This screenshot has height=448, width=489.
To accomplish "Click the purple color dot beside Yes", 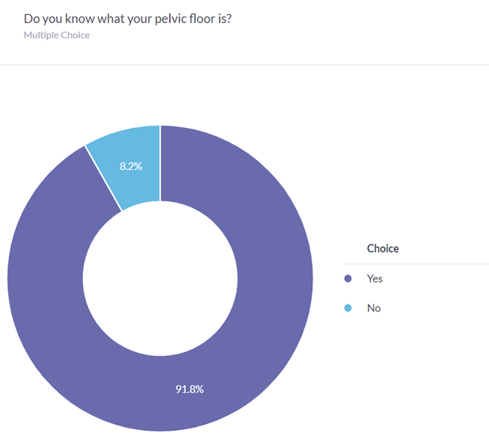I will (x=348, y=279).
